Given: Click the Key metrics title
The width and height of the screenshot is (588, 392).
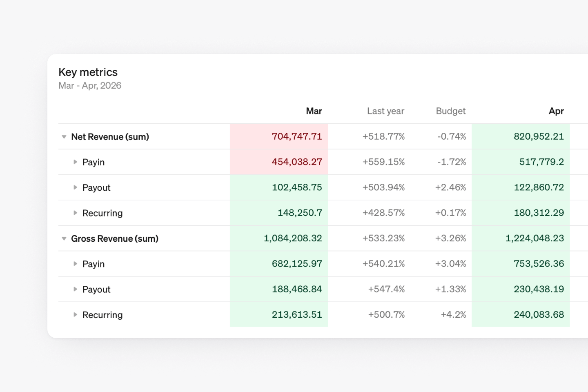Looking at the screenshot, I should coord(88,72).
